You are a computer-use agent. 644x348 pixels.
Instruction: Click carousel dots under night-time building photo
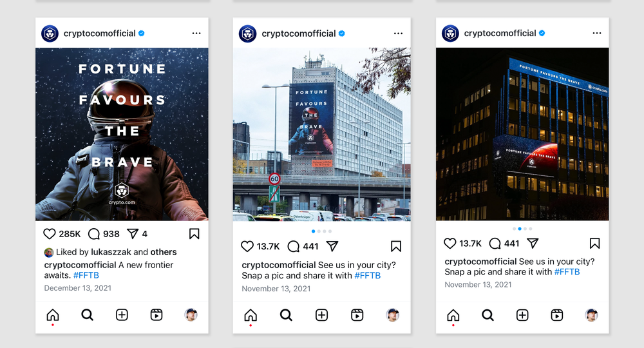tap(522, 229)
